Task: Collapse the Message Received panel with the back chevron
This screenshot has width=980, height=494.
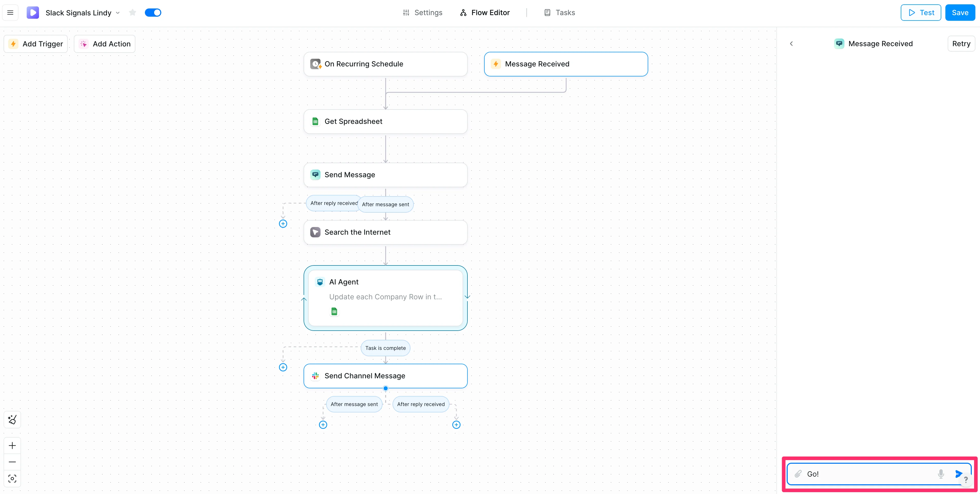Action: point(791,44)
